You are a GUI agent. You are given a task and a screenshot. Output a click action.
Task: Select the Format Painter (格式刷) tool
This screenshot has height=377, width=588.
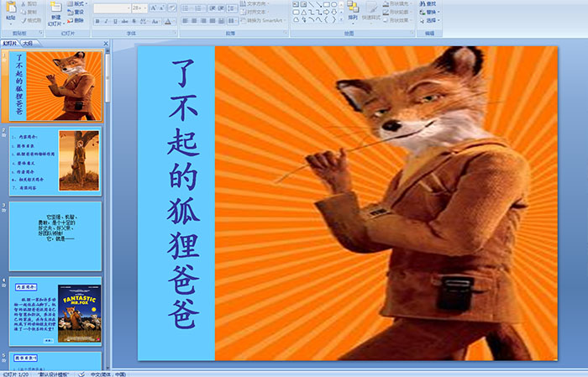pos(31,21)
